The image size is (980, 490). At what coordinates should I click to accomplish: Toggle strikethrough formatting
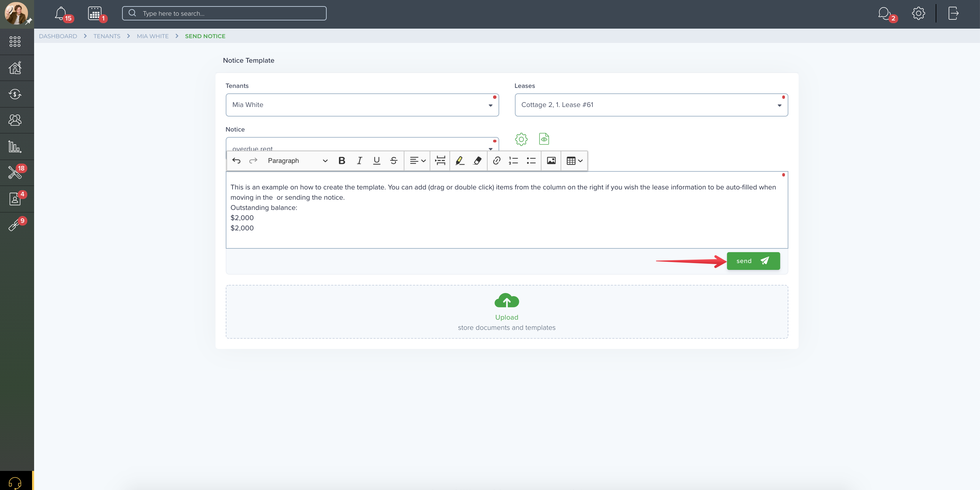[x=394, y=161]
